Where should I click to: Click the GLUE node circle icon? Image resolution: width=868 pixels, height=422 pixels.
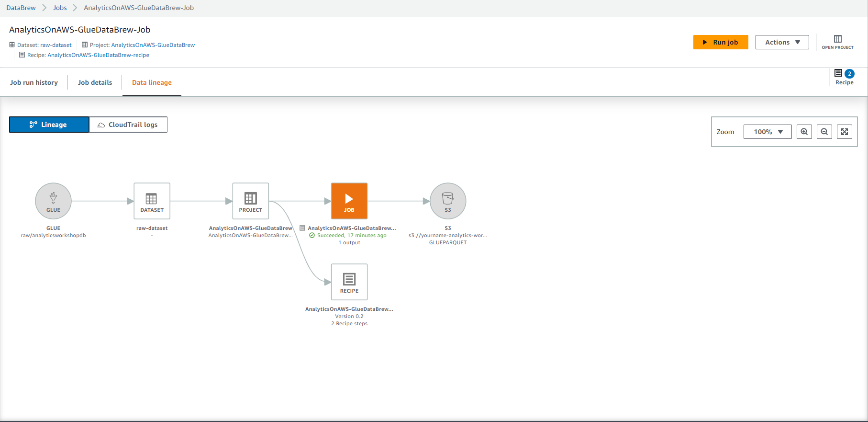53,201
